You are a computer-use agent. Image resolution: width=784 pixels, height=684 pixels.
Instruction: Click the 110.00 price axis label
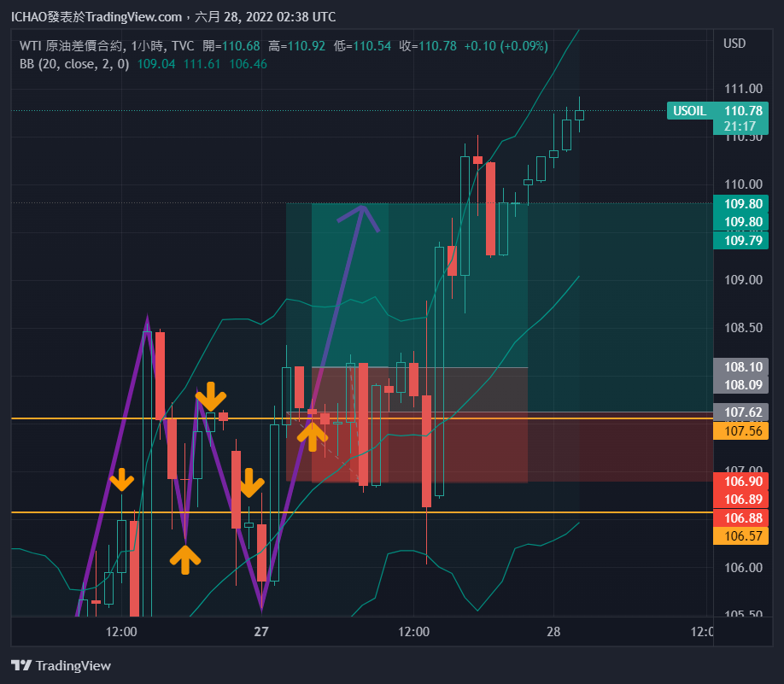click(x=743, y=184)
